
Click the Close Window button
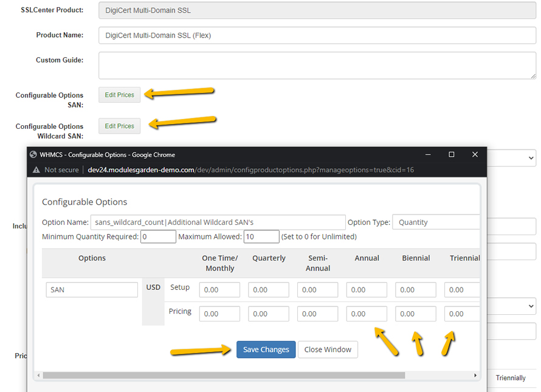[328, 349]
